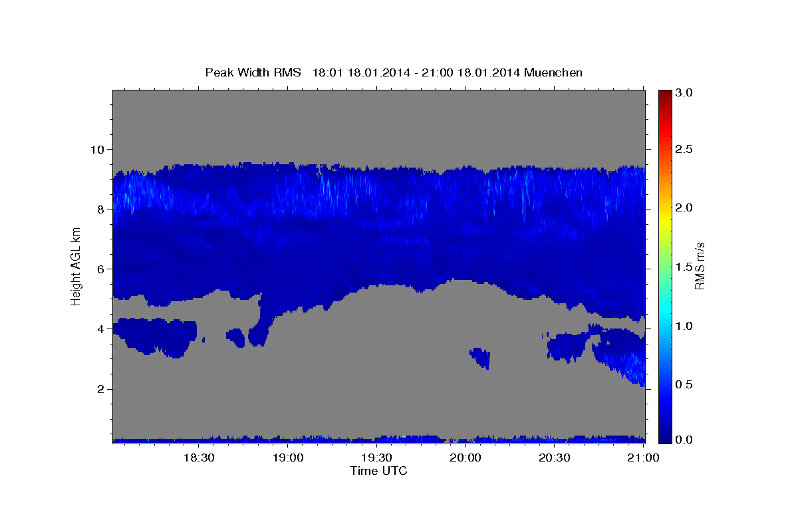Click the '20:30' time axis label
Viewport: 798px width, 532px height.
pyautogui.click(x=554, y=458)
